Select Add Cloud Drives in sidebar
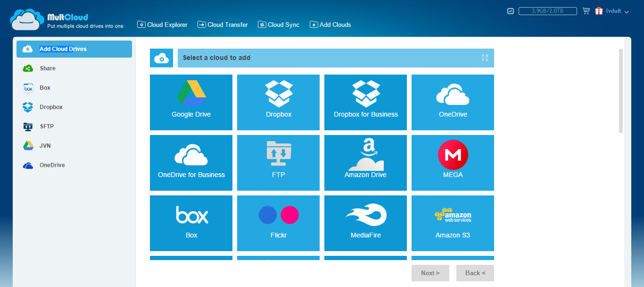Viewport: 644px width, 287px height. (x=74, y=49)
